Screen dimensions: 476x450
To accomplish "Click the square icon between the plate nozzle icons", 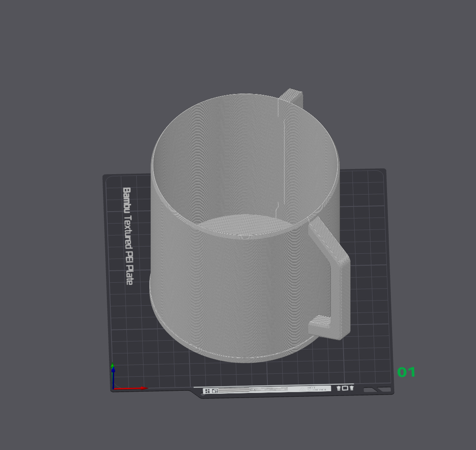I will 345,388.
